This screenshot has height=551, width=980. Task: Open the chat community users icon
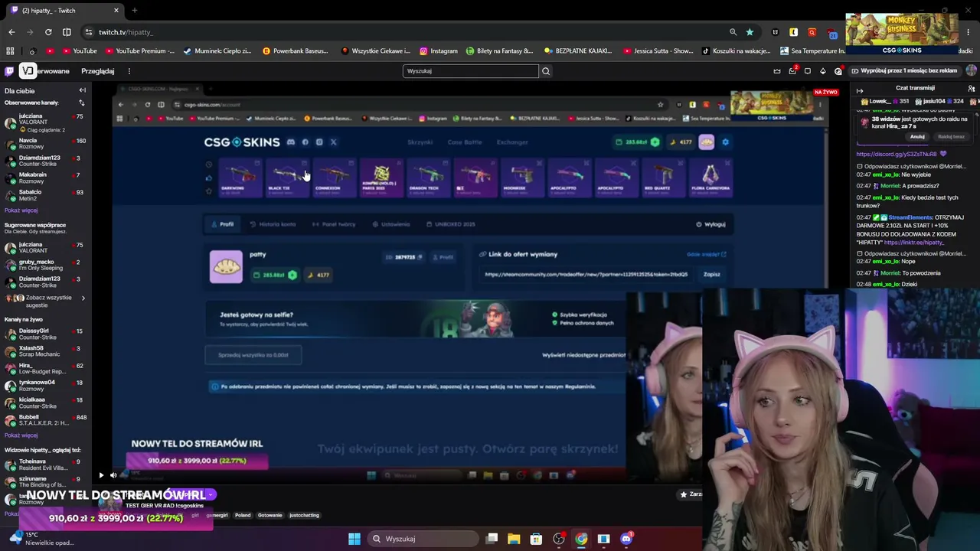coord(972,89)
